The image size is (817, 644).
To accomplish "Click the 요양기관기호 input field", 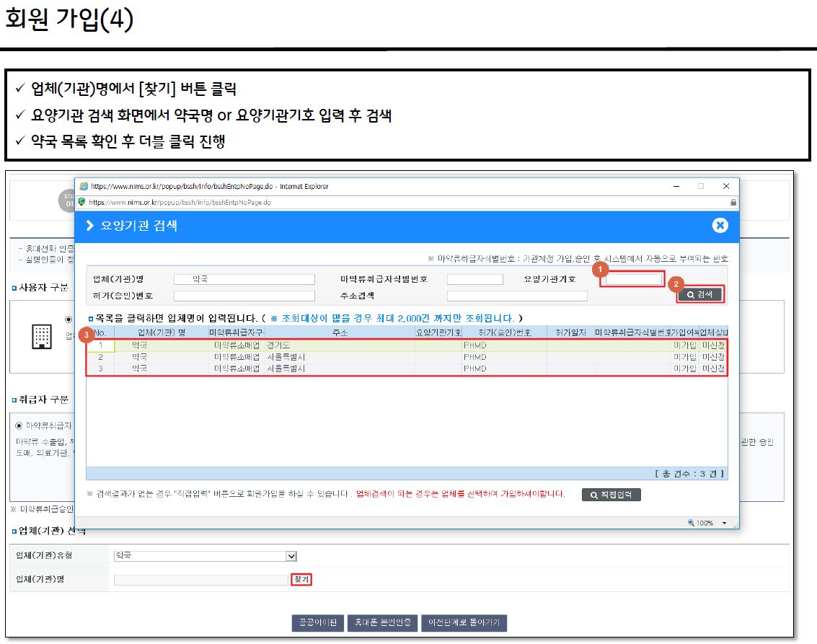I will coord(634,279).
